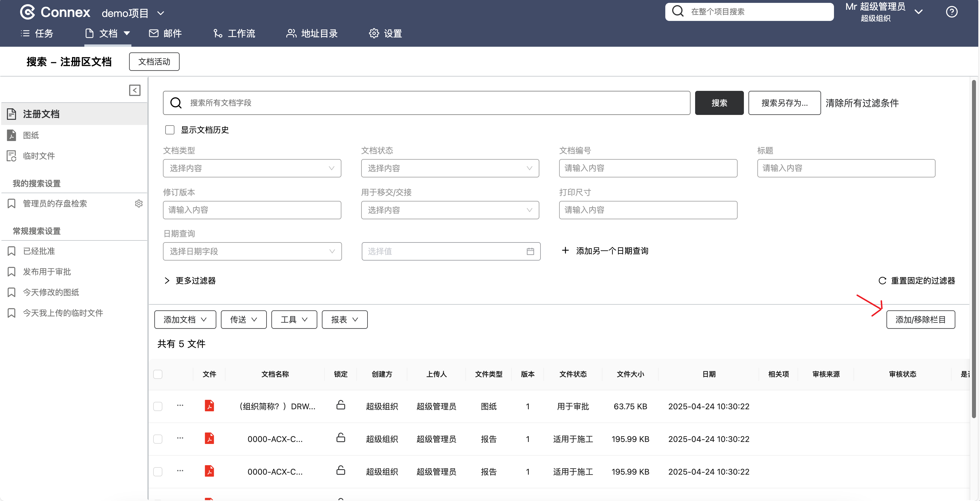980x501 pixels.
Task: Enable 显示文档历史 checkbox
Action: (x=170, y=130)
